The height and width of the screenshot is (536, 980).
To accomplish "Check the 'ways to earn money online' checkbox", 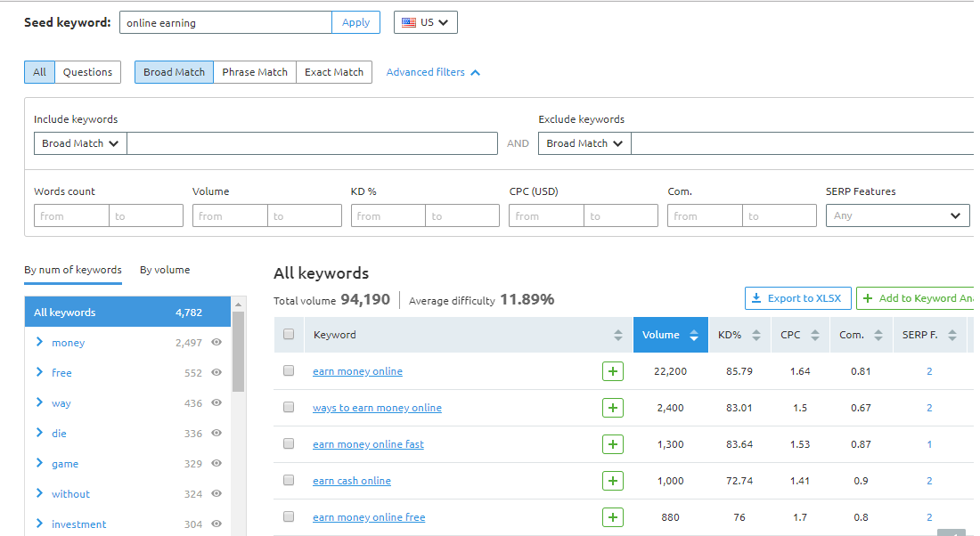I will pyautogui.click(x=288, y=407).
